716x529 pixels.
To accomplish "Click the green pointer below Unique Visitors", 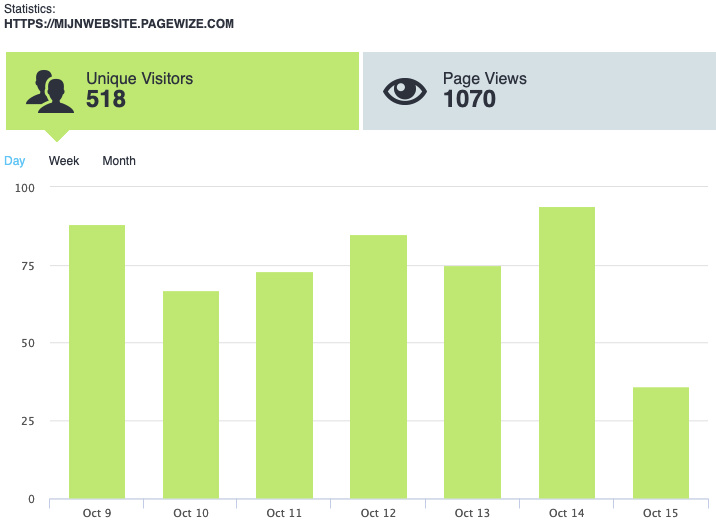I will click(58, 135).
